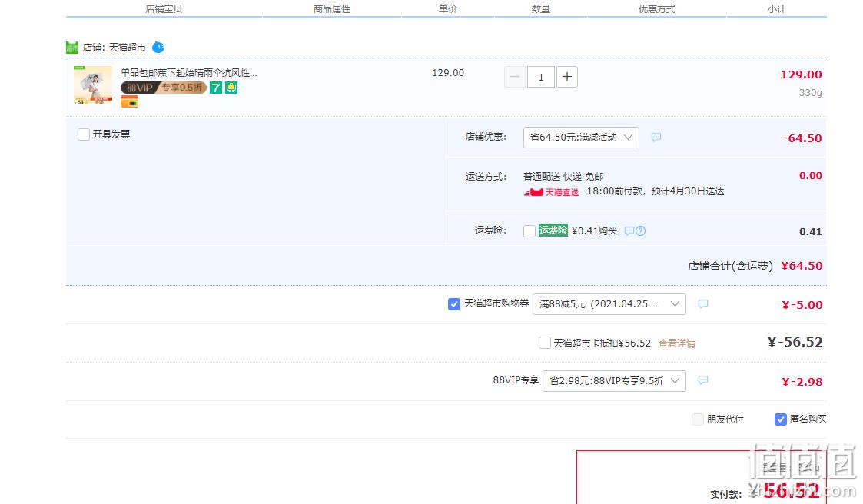863x504 pixels.
Task: Click the coupon deduction ¥-5.00
Action: 802,305
